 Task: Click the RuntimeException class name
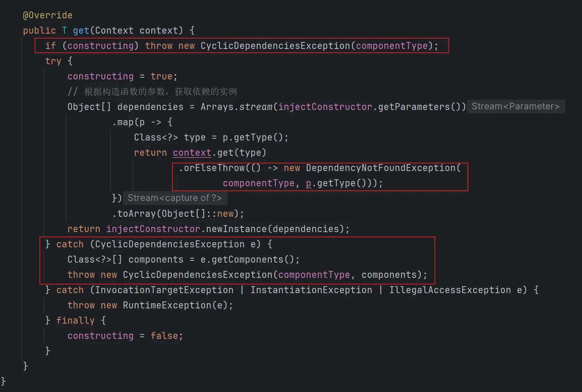[167, 305]
